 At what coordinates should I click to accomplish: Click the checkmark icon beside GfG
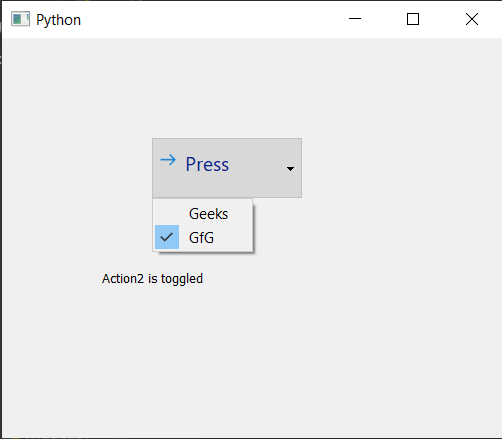[167, 237]
